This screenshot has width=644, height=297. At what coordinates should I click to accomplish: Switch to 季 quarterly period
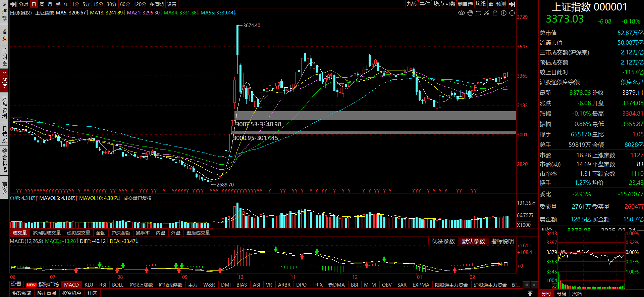click(x=58, y=4)
